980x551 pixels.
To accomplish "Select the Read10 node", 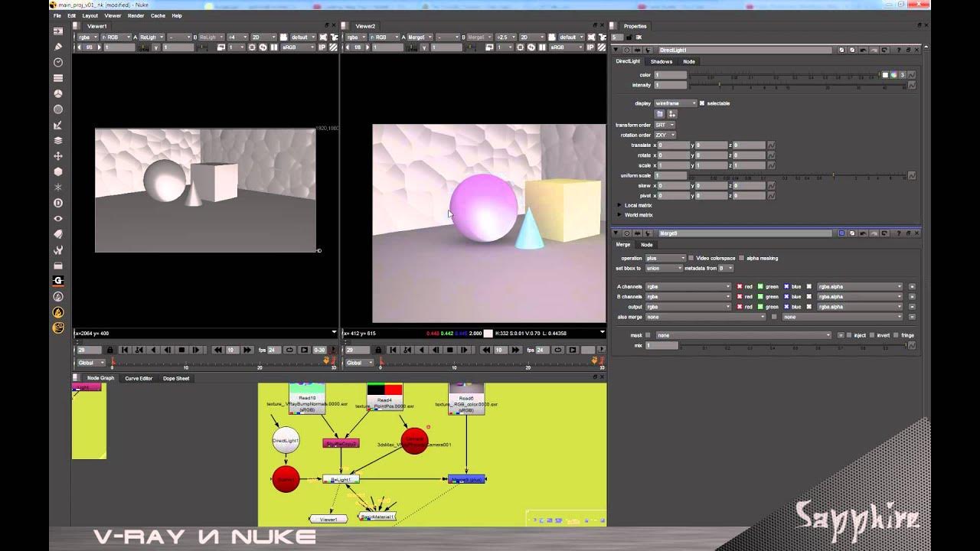I will (307, 399).
